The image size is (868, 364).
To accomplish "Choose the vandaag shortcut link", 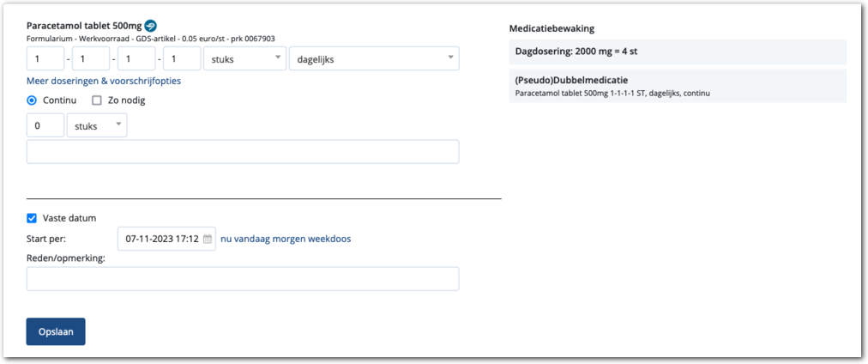I will 253,239.
